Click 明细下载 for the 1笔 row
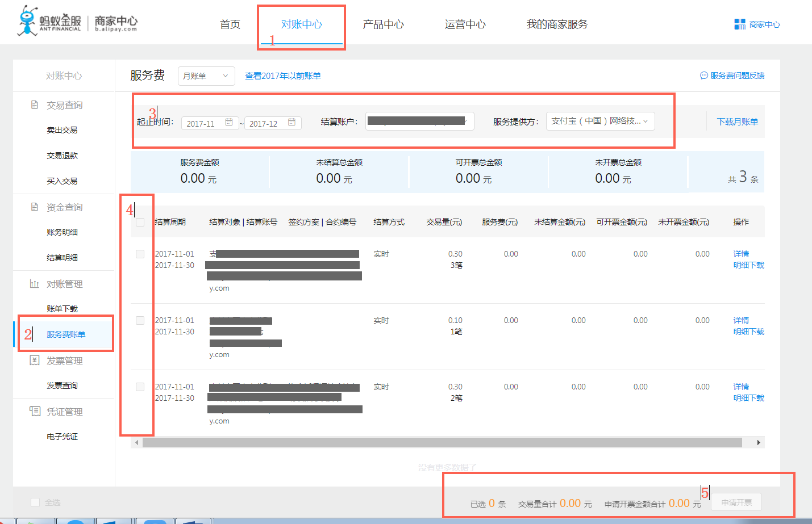This screenshot has height=524, width=812. 749,332
